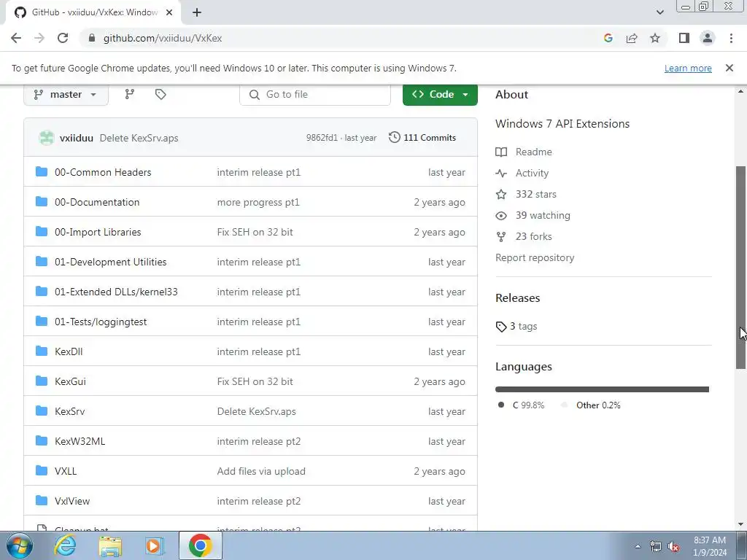
Task: Click the Go to file search field
Action: pyautogui.click(x=315, y=94)
